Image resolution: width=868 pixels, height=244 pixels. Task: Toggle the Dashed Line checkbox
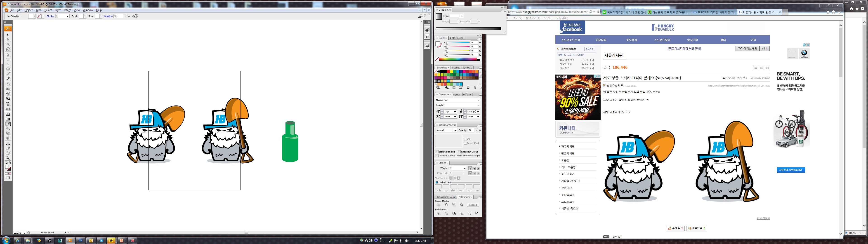click(437, 182)
